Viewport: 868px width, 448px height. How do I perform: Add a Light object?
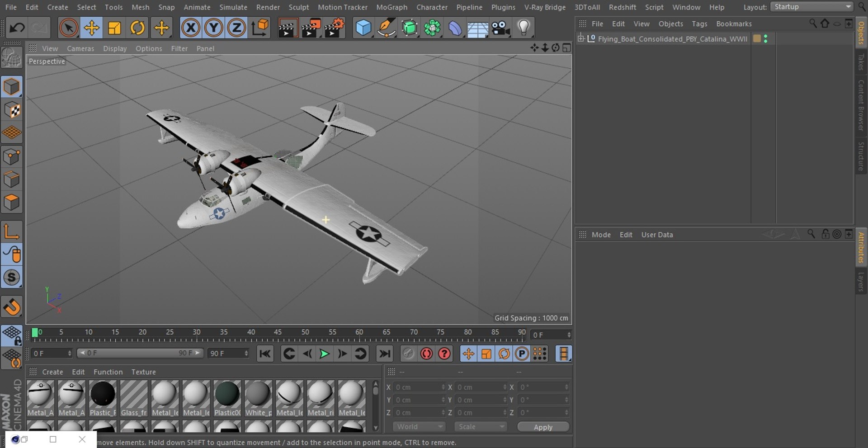pos(524,28)
